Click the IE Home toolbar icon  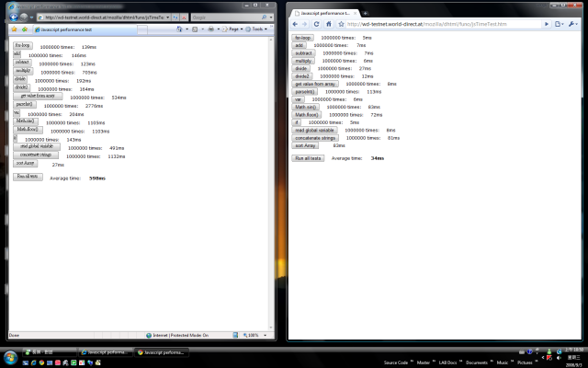(179, 29)
